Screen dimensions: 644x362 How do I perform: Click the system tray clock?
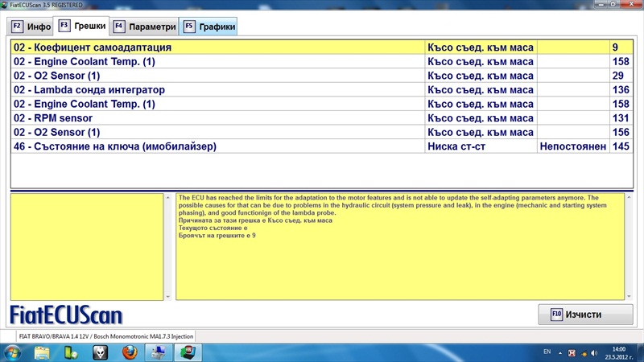coord(618,352)
